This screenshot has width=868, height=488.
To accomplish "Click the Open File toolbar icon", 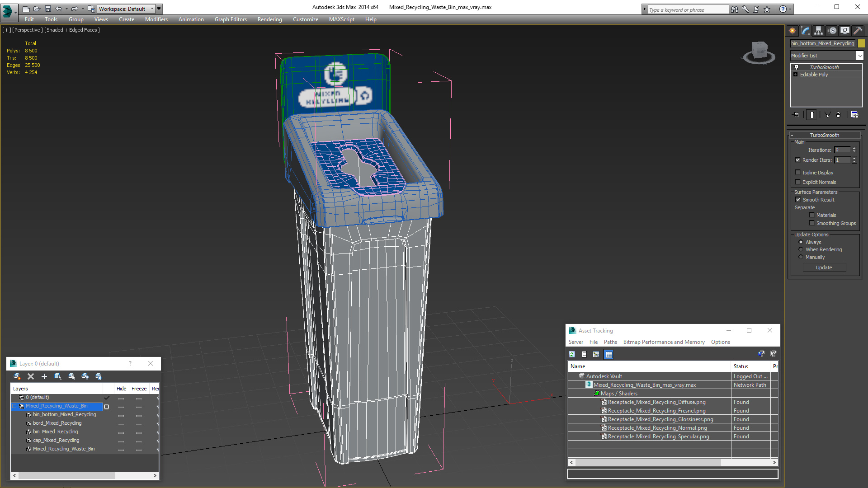I will 37,9.
